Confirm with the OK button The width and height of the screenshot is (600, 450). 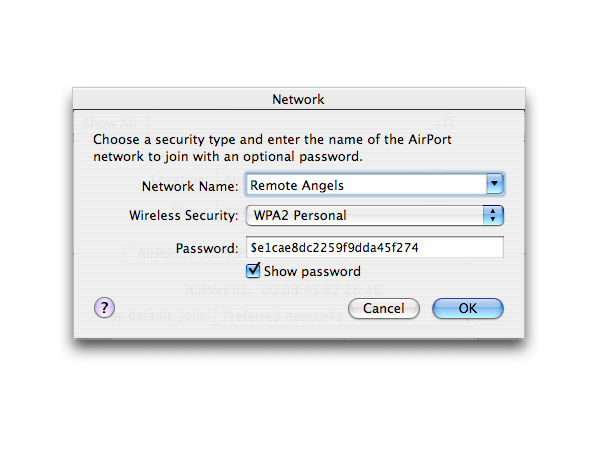[x=467, y=308]
